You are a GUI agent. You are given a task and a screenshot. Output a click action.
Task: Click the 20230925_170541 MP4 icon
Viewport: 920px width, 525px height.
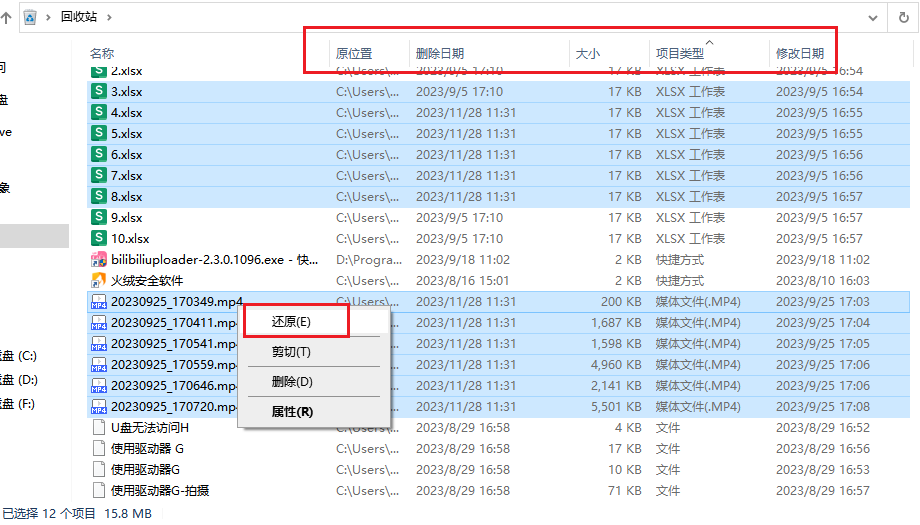(x=99, y=344)
